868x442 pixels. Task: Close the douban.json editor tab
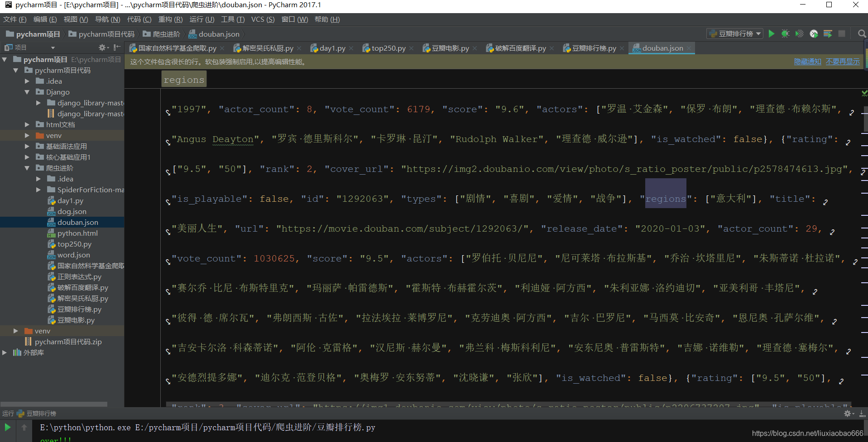(x=689, y=48)
